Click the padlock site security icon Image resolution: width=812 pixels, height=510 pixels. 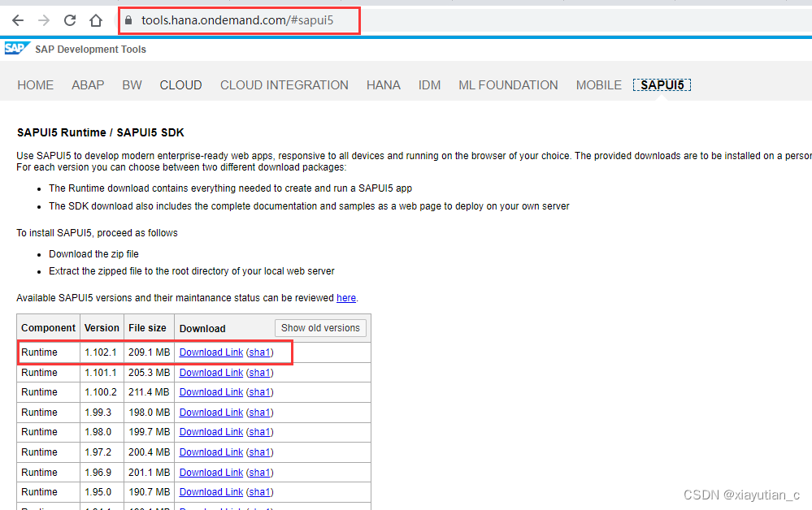tap(128, 20)
